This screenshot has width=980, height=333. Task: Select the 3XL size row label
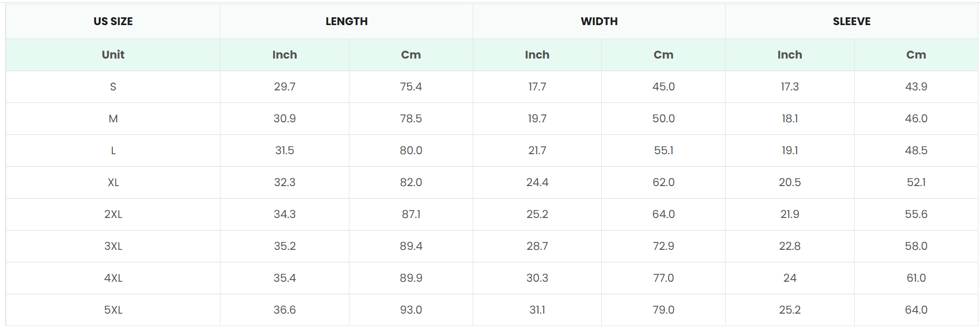(113, 246)
